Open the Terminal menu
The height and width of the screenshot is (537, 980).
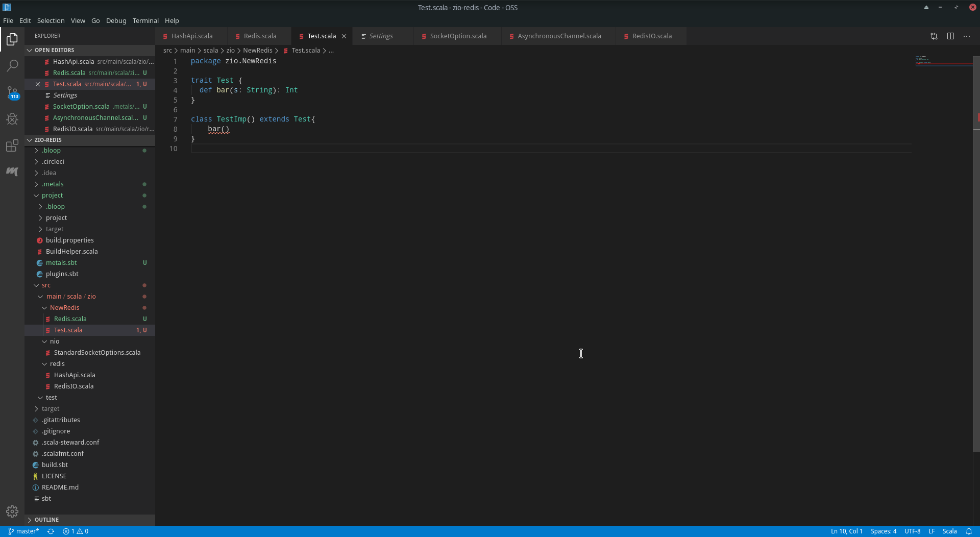pyautogui.click(x=145, y=20)
